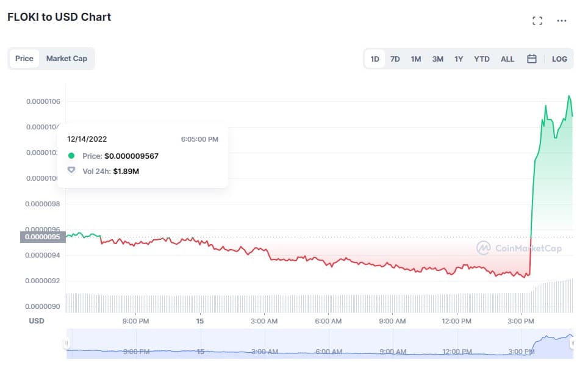This screenshot has height=365, width=588.
Task: Click the 3:00 PM x-axis label
Action: click(521, 321)
